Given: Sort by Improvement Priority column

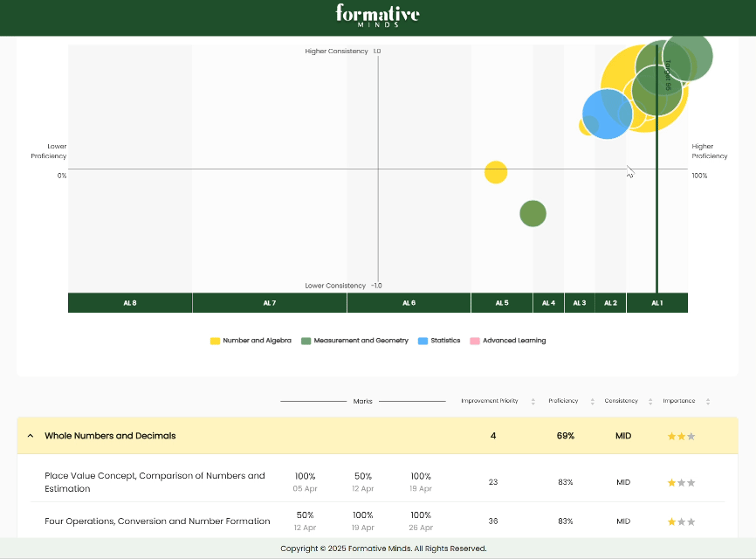Looking at the screenshot, I should [x=533, y=402].
